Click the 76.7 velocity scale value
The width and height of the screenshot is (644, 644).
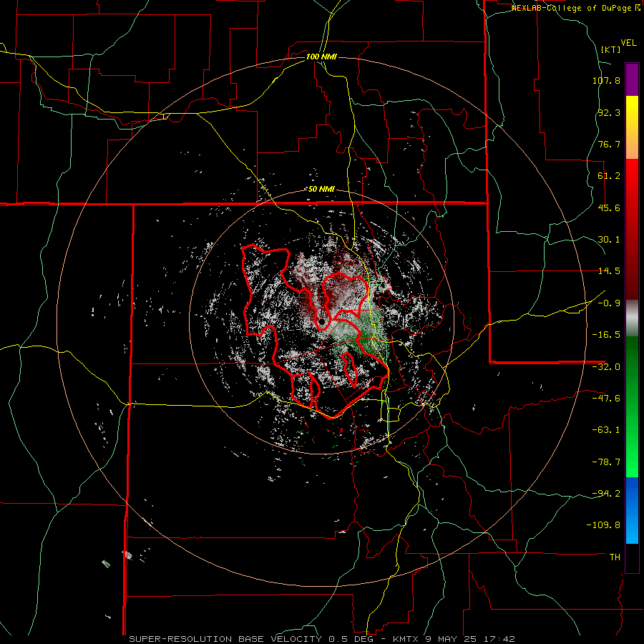coord(609,144)
